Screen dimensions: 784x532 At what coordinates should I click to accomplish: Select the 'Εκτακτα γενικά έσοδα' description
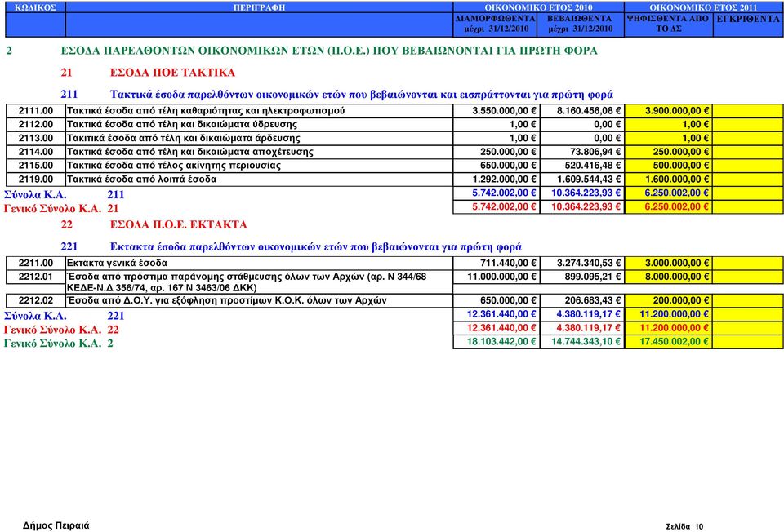pyautogui.click(x=117, y=264)
